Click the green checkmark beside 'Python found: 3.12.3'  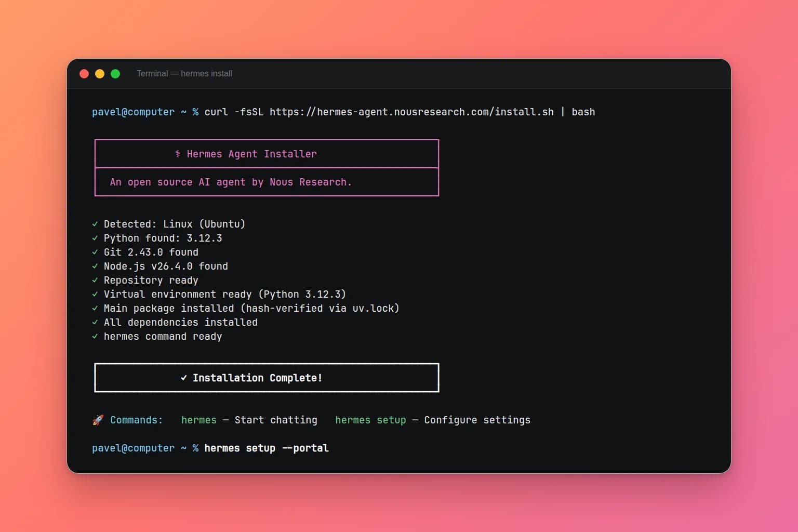(95, 238)
